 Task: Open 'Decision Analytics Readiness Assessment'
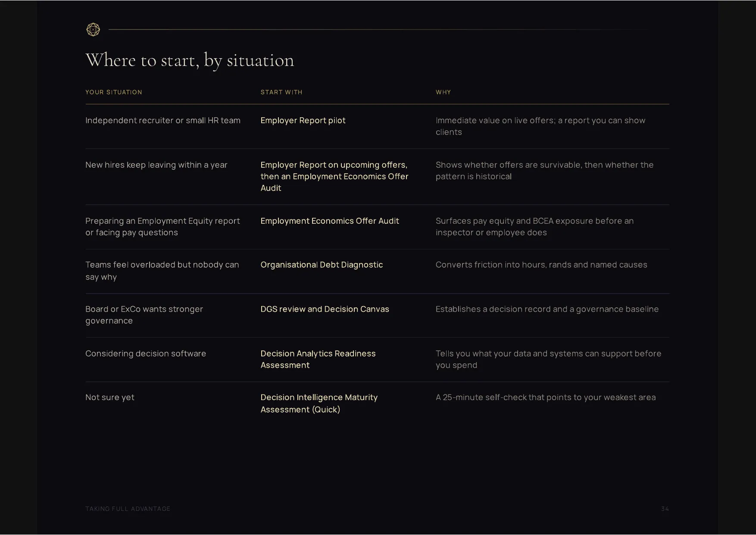click(318, 359)
